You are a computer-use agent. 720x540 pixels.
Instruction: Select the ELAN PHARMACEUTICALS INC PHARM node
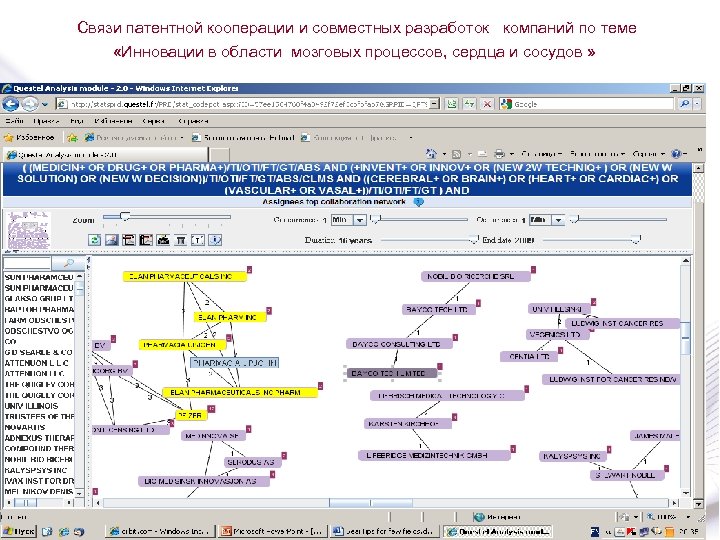coord(240,393)
